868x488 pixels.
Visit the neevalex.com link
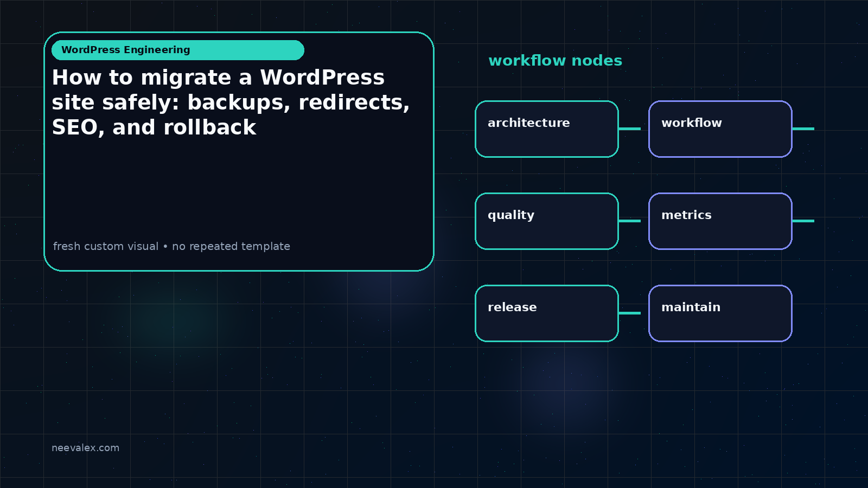(x=85, y=448)
